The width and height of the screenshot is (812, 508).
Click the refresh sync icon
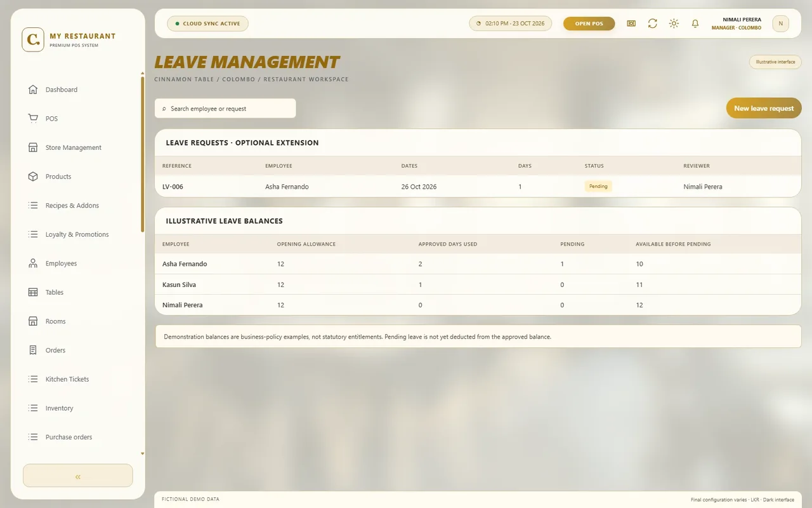pyautogui.click(x=652, y=23)
